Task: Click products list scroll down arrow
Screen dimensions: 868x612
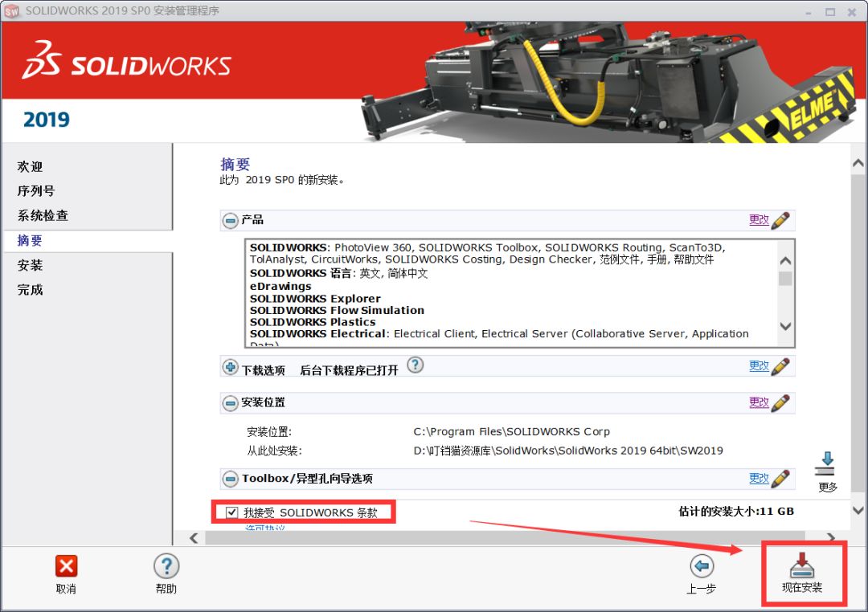Action: click(x=785, y=326)
